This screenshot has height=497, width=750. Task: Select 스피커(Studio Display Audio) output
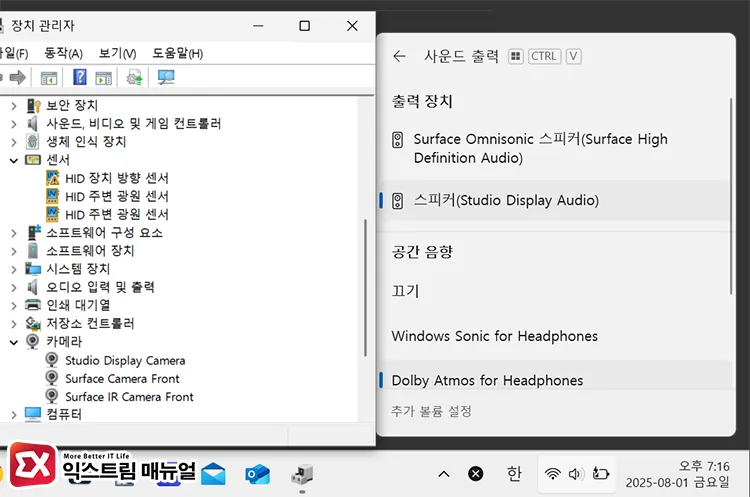(x=555, y=200)
